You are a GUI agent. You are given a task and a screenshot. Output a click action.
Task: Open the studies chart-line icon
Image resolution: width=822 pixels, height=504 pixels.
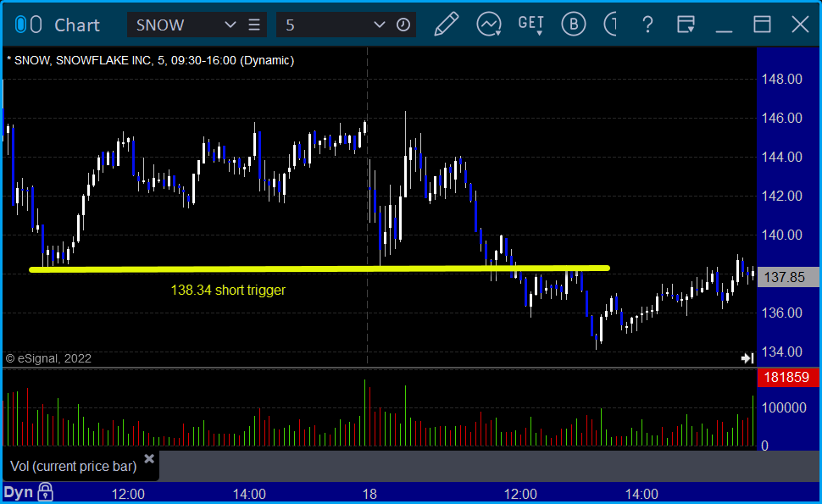pyautogui.click(x=489, y=25)
